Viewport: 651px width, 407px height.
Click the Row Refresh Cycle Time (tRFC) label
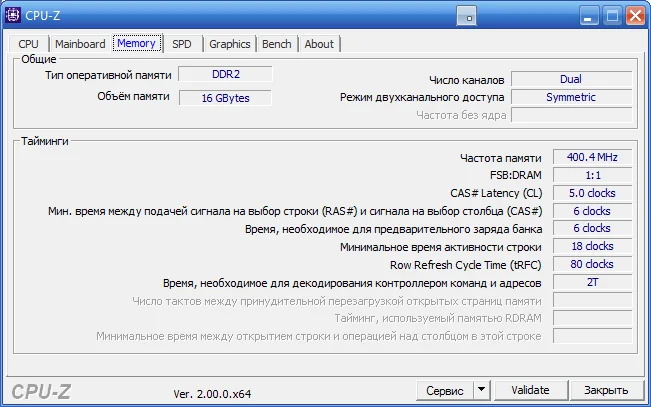465,265
